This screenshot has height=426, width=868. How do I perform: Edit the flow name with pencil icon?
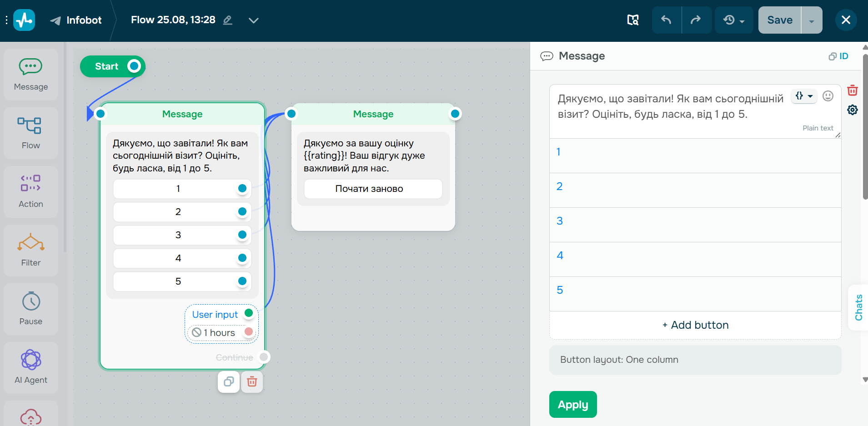(228, 20)
